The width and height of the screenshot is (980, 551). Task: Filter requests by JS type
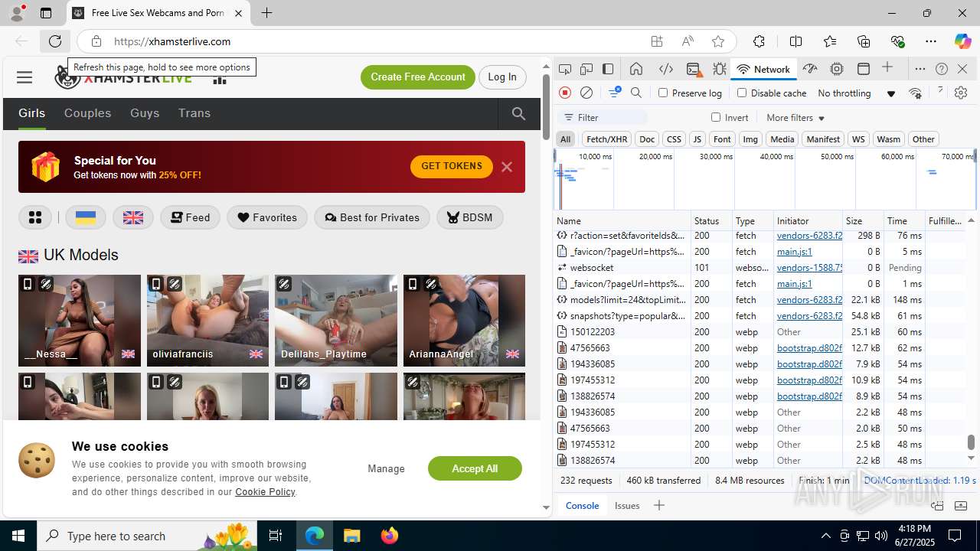[x=697, y=139]
